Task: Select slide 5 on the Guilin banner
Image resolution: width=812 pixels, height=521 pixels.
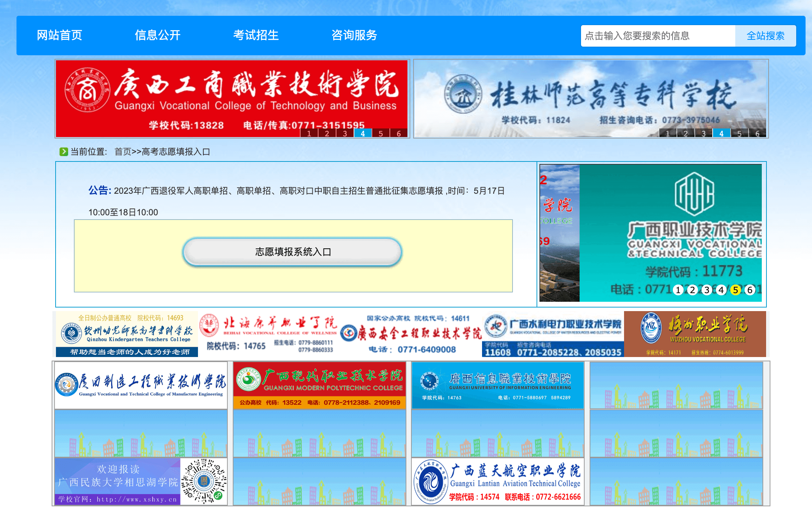Action: point(740,133)
